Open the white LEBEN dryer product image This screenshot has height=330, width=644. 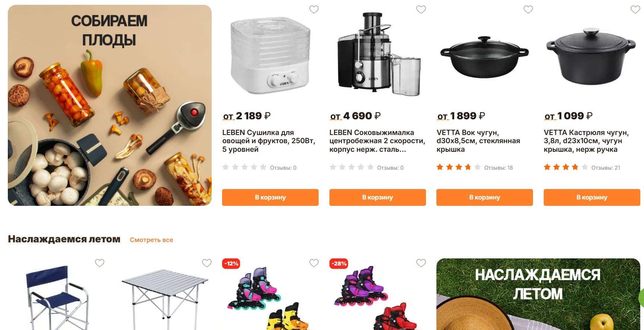[x=270, y=56]
